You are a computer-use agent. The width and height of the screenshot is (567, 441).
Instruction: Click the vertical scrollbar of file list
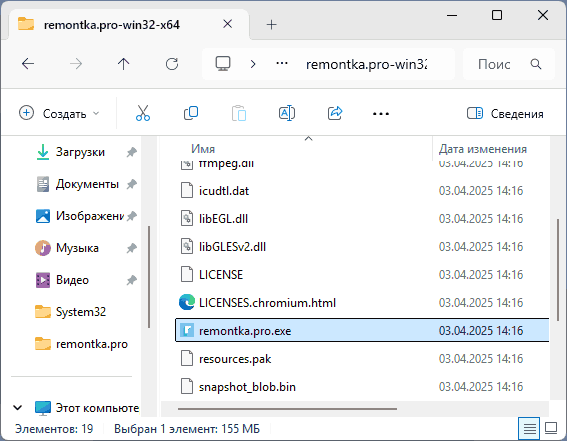tap(558, 269)
